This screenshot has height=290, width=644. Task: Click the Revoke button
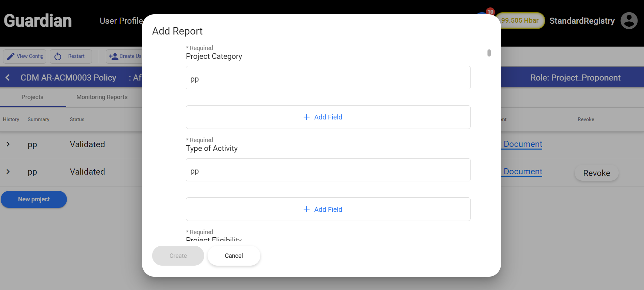pos(596,173)
